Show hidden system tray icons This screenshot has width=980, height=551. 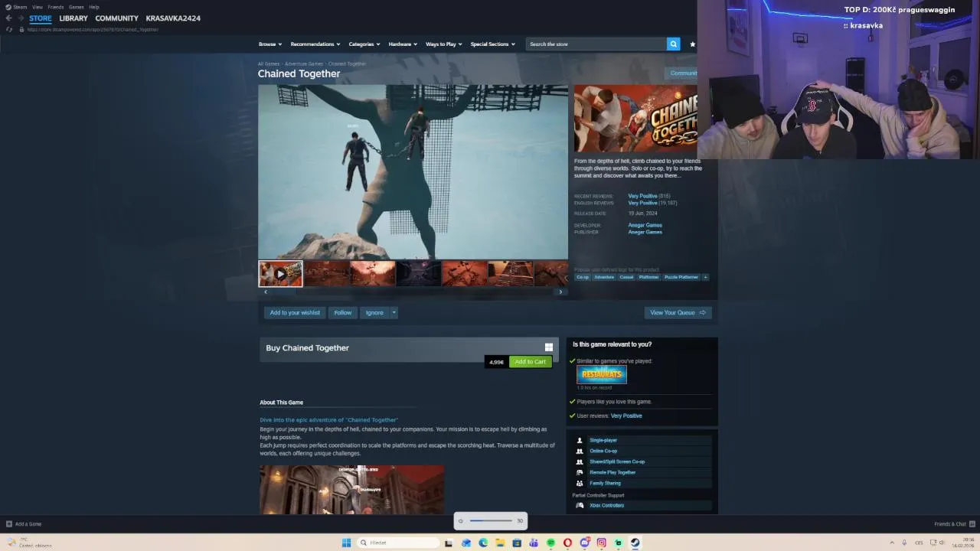click(893, 543)
